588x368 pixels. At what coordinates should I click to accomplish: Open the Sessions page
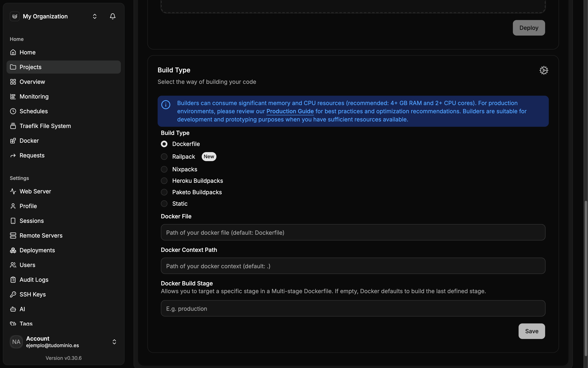click(x=64, y=221)
